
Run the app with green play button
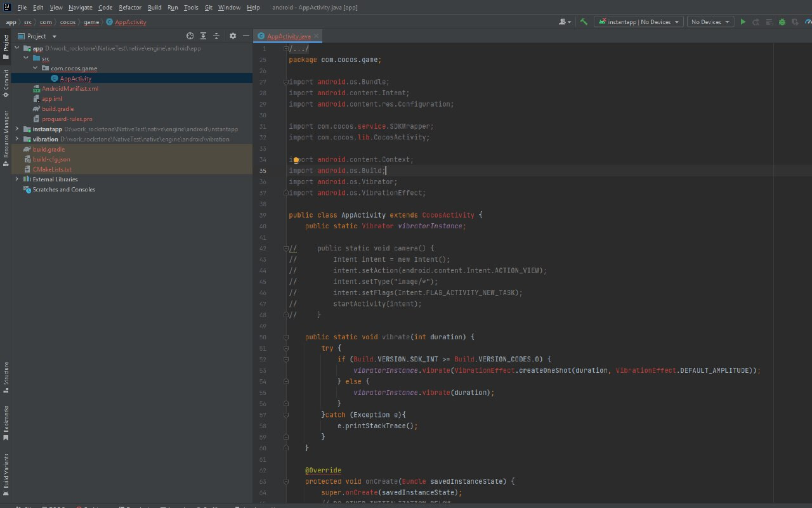coord(743,22)
